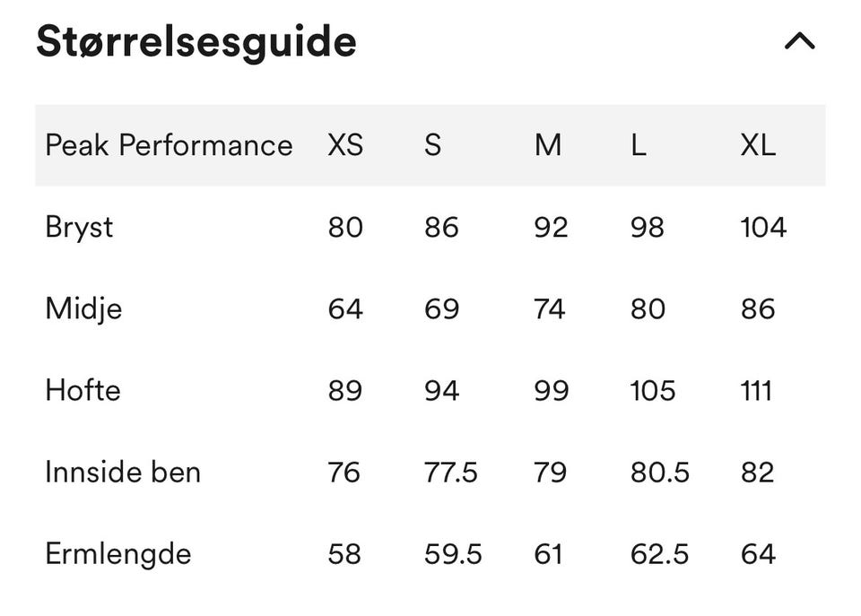Click the Hofte row label

(83, 390)
